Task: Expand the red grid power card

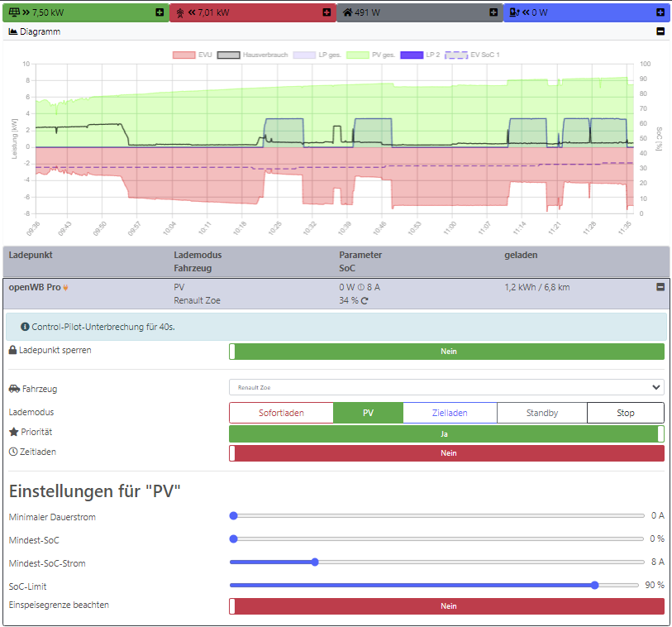Action: 326,12
